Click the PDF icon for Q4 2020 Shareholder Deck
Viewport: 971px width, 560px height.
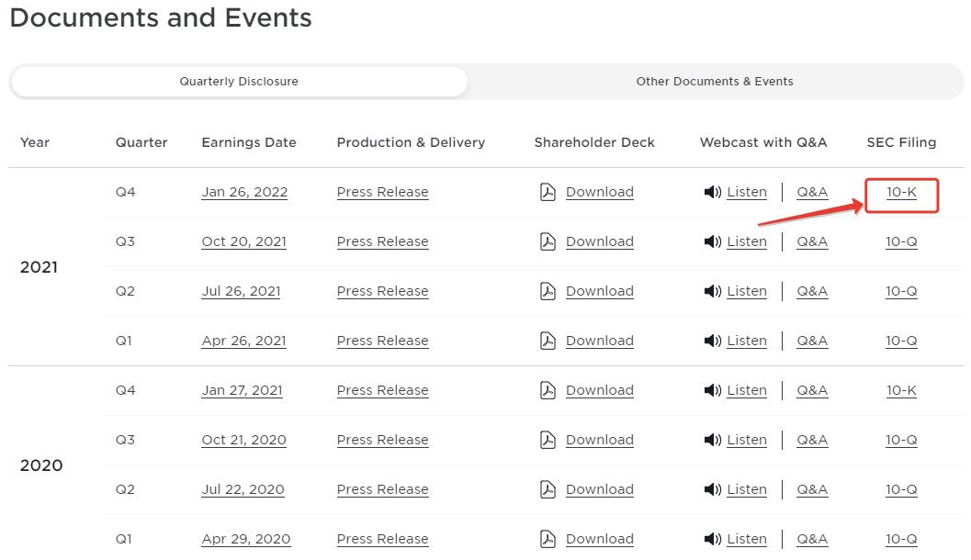pyautogui.click(x=548, y=390)
